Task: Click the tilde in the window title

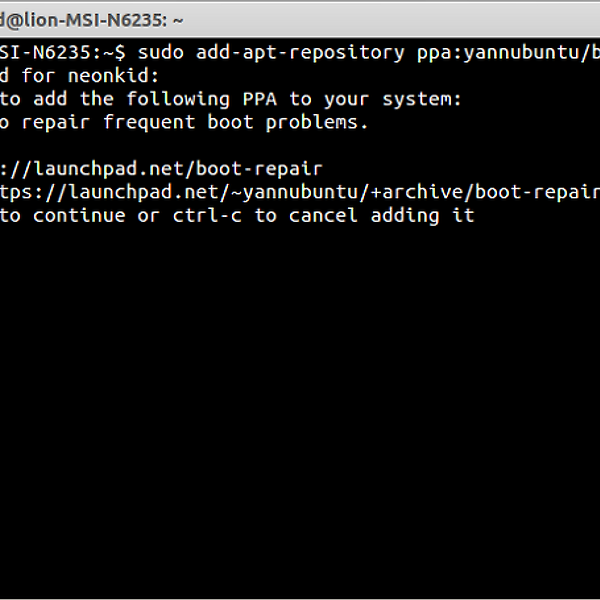Action: 178,21
